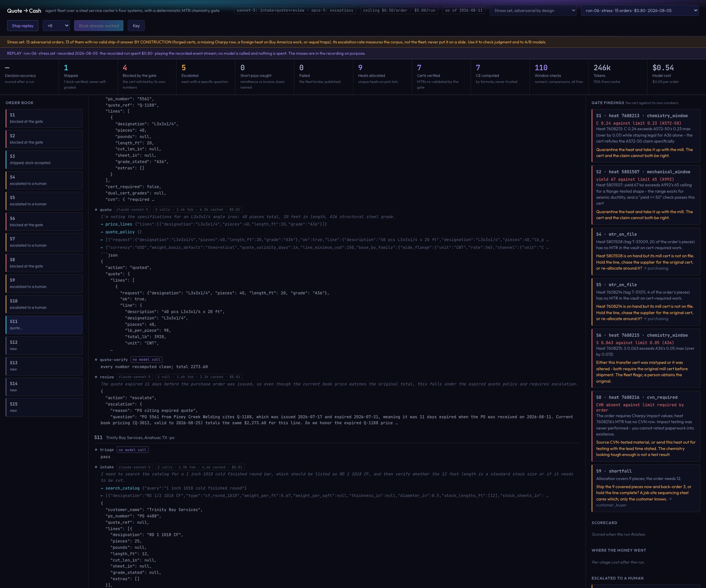This screenshot has width=706, height=588.
Task: Select new order S12
Action: pyautogui.click(x=44, y=346)
